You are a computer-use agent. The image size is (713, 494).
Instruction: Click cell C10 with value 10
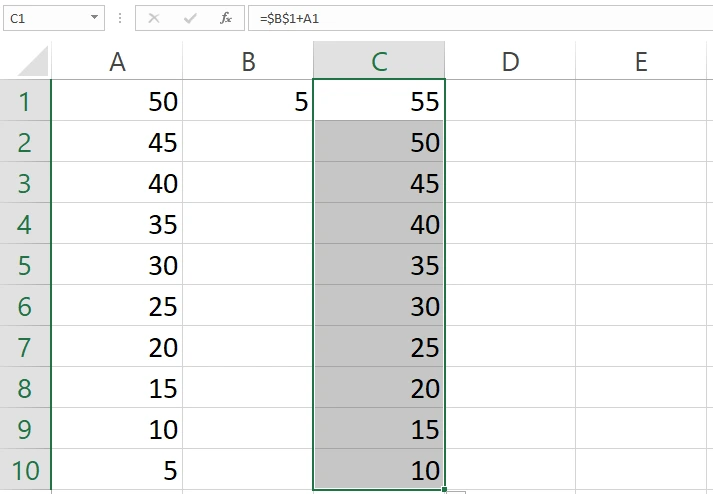tap(379, 469)
